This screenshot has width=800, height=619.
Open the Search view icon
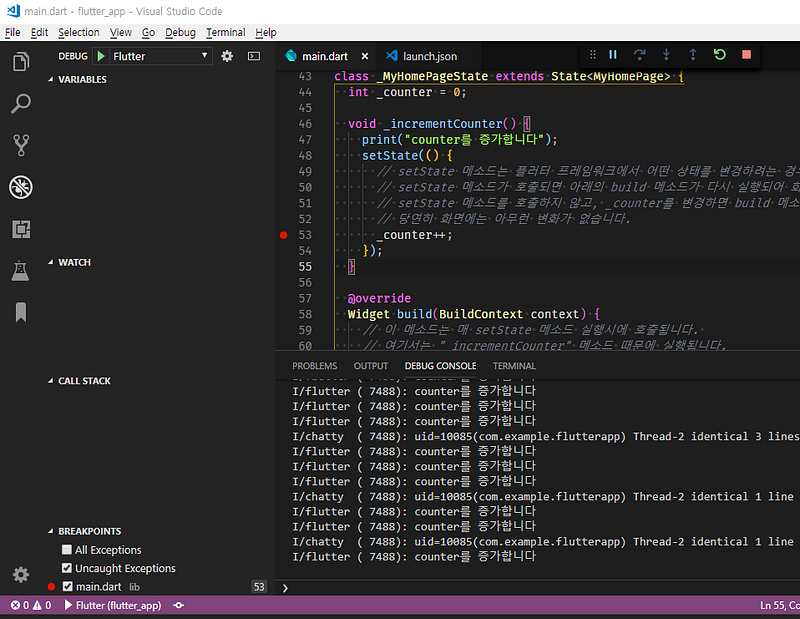tap(20, 104)
